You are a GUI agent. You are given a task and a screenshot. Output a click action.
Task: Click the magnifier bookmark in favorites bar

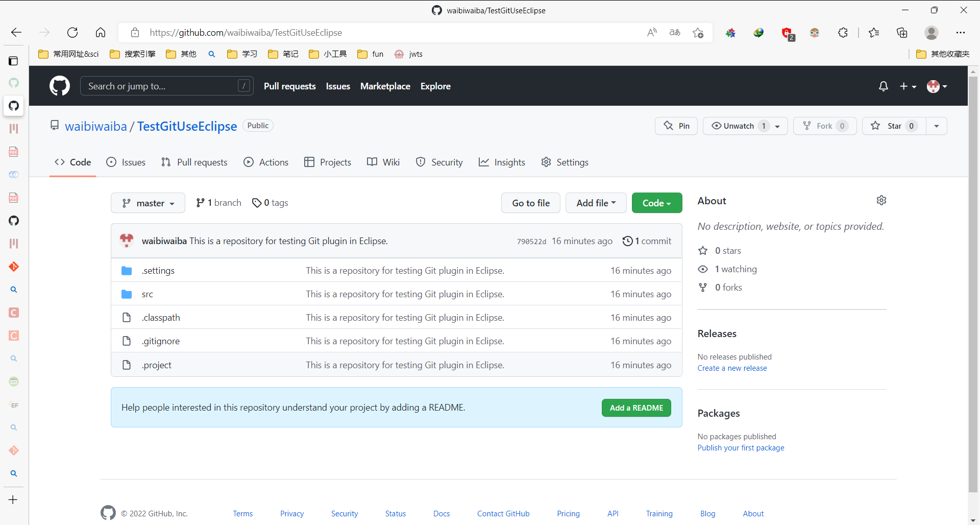coord(212,54)
